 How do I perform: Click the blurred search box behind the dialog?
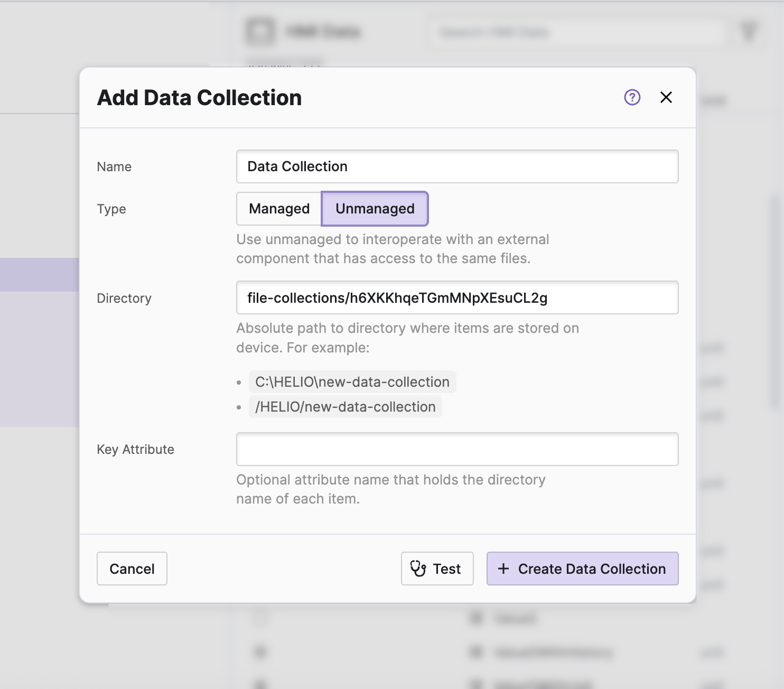tap(576, 33)
